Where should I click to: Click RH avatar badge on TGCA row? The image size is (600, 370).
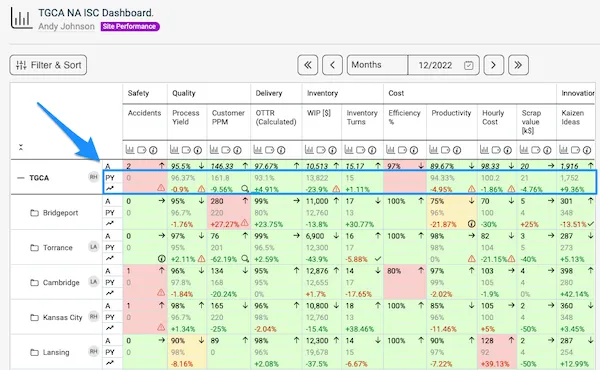click(93, 177)
